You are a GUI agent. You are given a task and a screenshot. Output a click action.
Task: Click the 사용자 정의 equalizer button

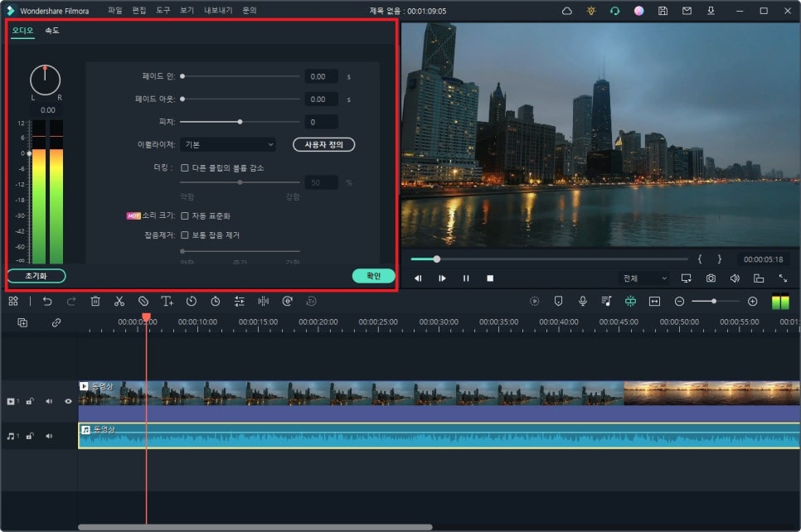(x=324, y=145)
